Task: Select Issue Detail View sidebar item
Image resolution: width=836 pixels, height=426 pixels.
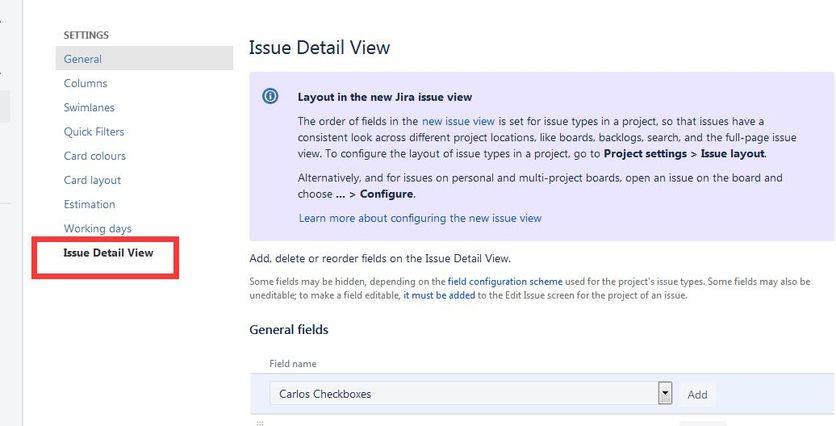Action: (x=108, y=253)
